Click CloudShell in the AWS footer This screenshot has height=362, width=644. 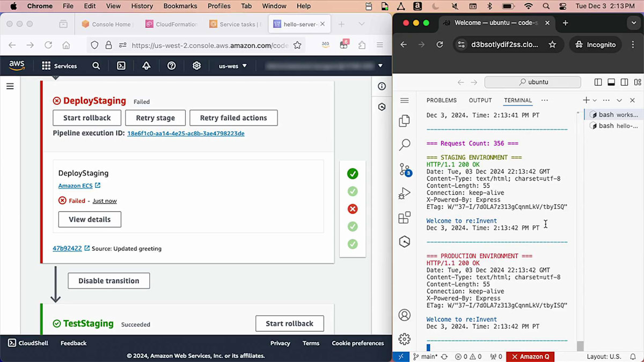pyautogui.click(x=29, y=343)
